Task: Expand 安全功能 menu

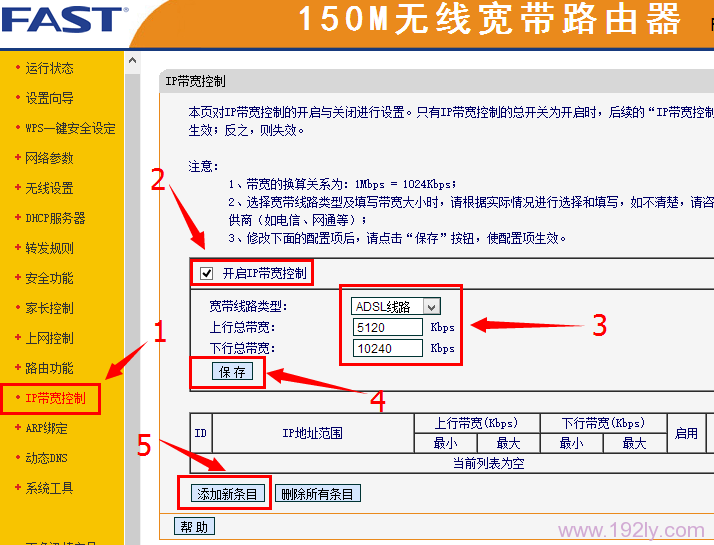Action: click(49, 278)
